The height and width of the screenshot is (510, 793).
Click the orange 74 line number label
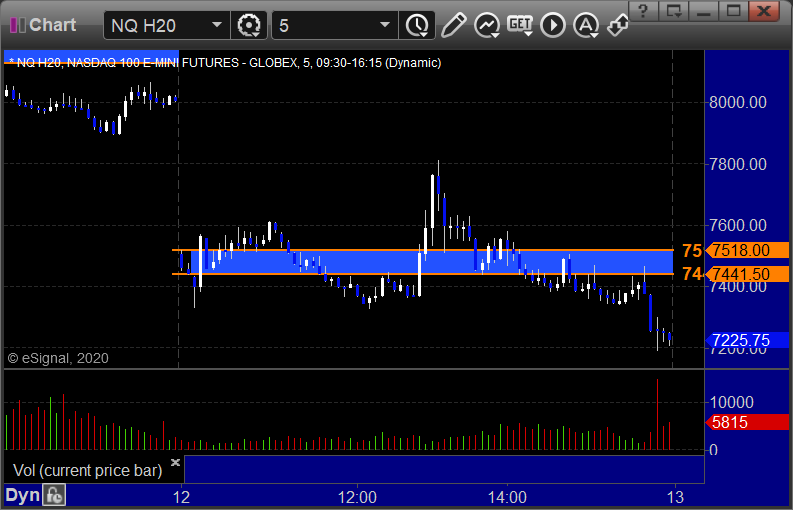tap(692, 274)
